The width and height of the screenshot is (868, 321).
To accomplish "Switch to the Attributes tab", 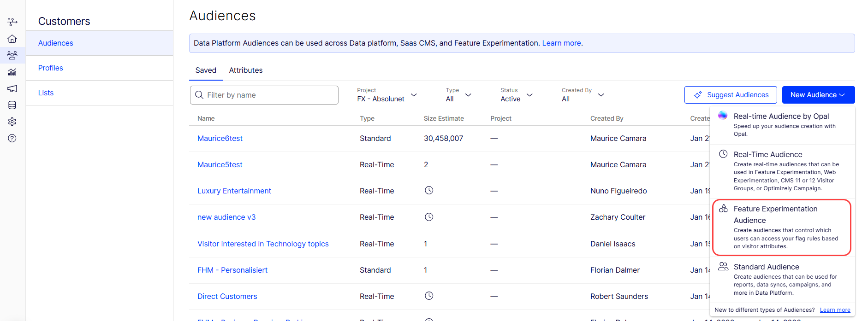I will tap(246, 70).
